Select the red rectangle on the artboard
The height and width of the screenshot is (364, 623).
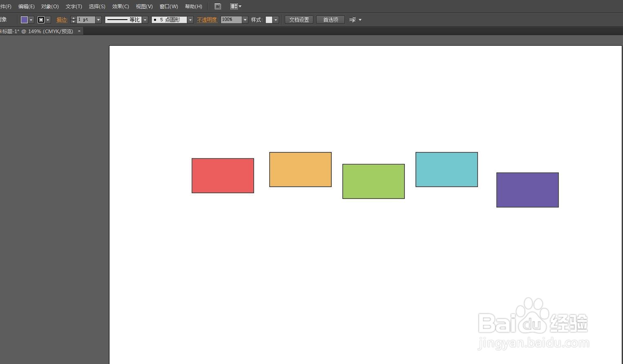coord(223,176)
